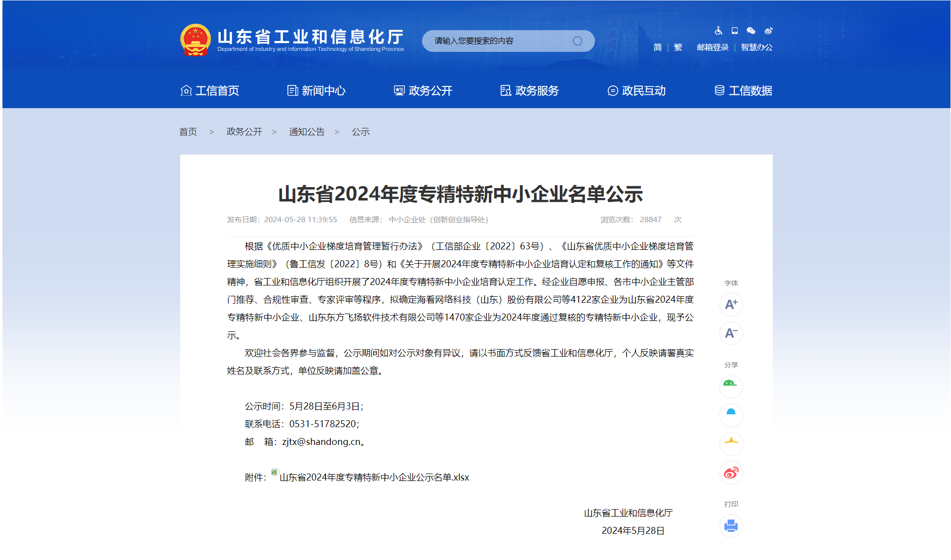
Task: Click the 字体 sidebar label
Action: pyautogui.click(x=731, y=283)
